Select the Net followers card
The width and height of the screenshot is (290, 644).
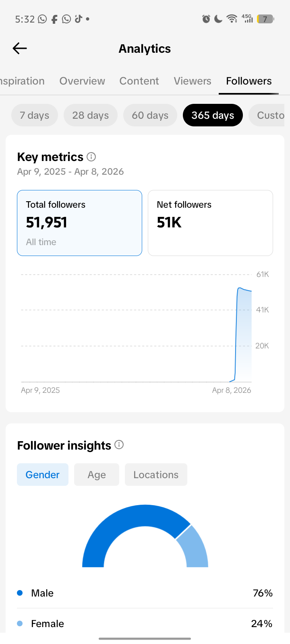click(x=210, y=223)
